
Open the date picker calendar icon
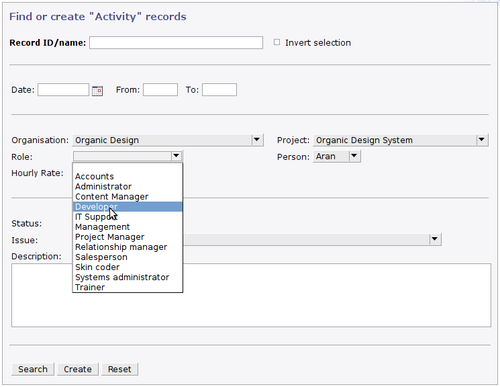[x=97, y=91]
